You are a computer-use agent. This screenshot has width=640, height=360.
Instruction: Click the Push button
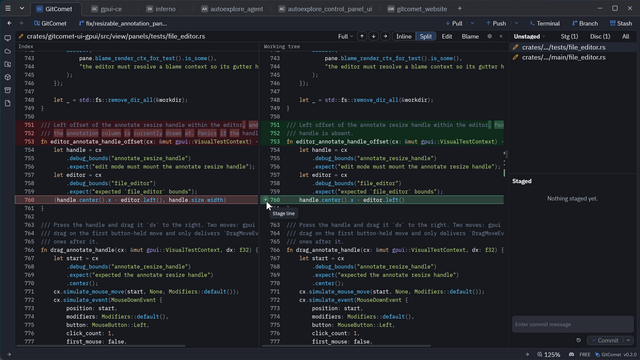click(x=496, y=23)
